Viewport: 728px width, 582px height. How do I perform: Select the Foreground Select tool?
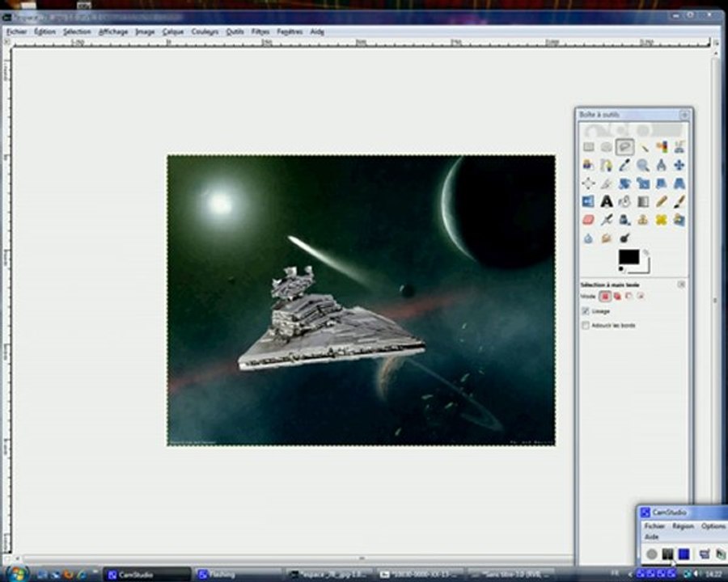(588, 165)
